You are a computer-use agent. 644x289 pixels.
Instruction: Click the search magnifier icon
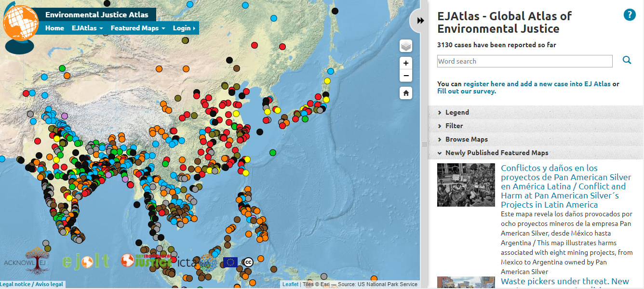627,60
